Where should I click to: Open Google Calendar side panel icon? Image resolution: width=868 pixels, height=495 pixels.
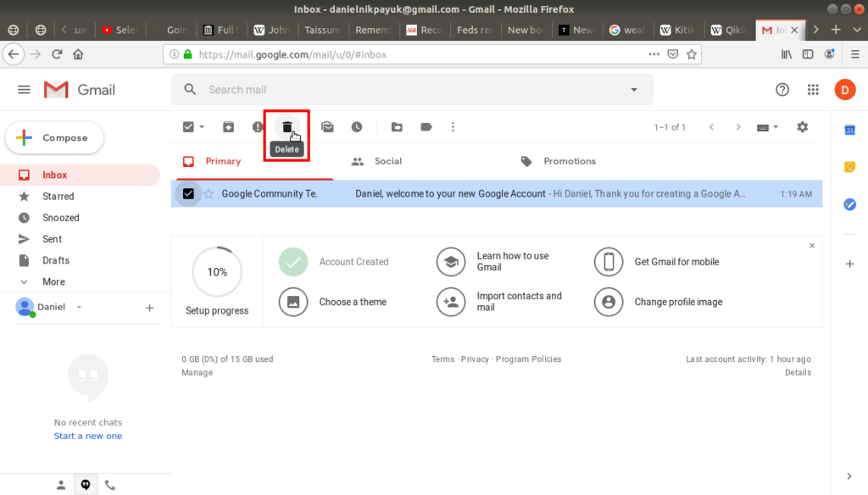(849, 131)
